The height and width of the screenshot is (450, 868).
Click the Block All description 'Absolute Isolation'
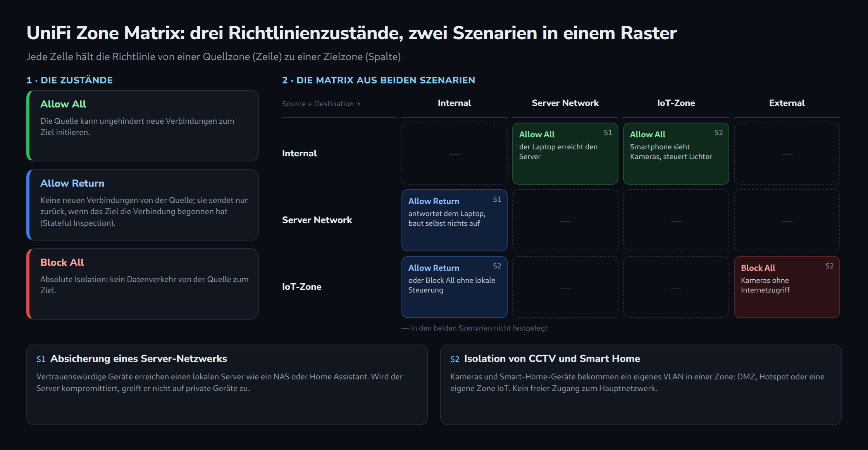(145, 285)
